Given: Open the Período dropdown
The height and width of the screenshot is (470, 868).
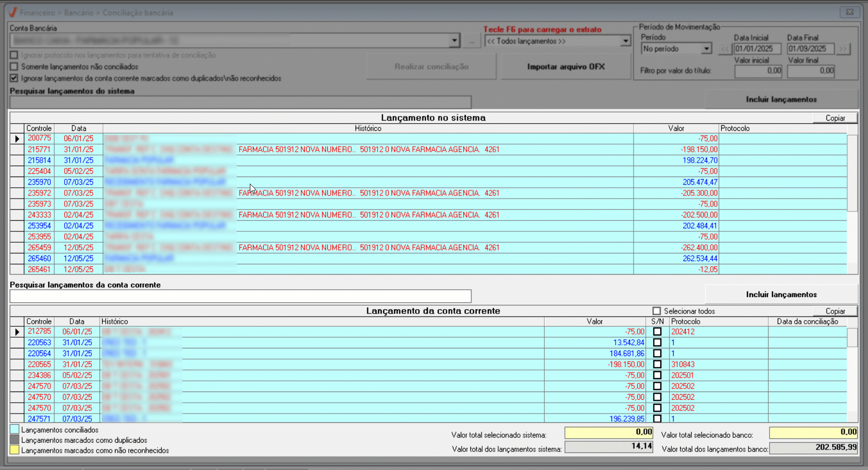Looking at the screenshot, I should (x=706, y=49).
